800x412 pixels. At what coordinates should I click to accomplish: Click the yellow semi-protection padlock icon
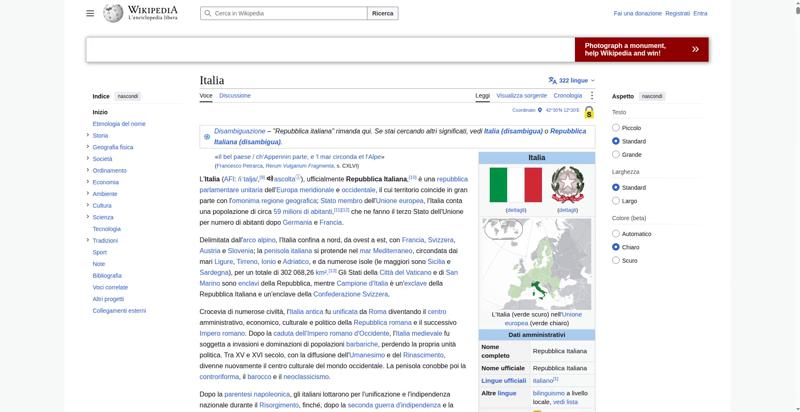589,113
